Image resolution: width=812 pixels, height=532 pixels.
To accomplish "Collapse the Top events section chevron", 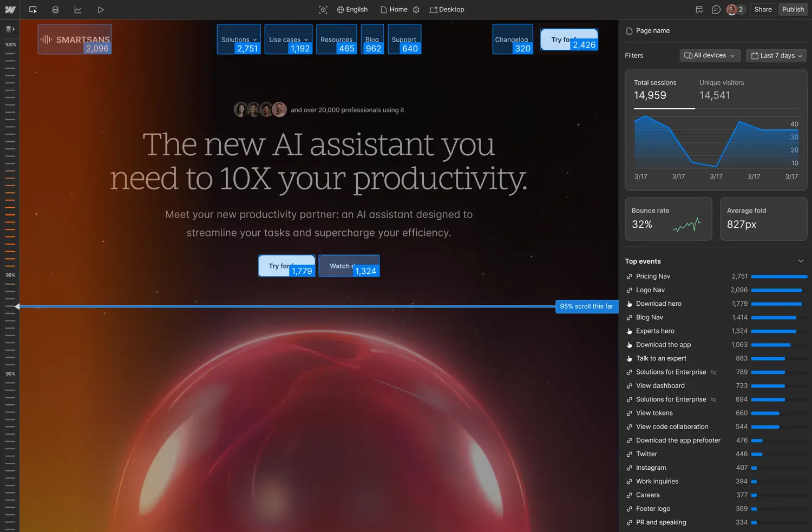I will [801, 261].
